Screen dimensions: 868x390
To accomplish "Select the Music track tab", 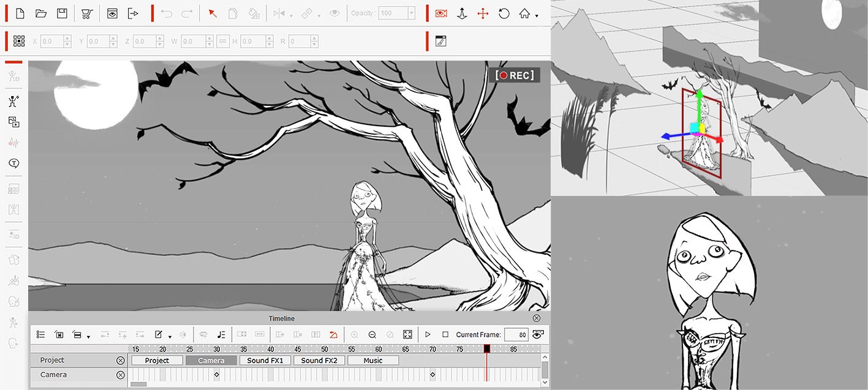I will 373,361.
